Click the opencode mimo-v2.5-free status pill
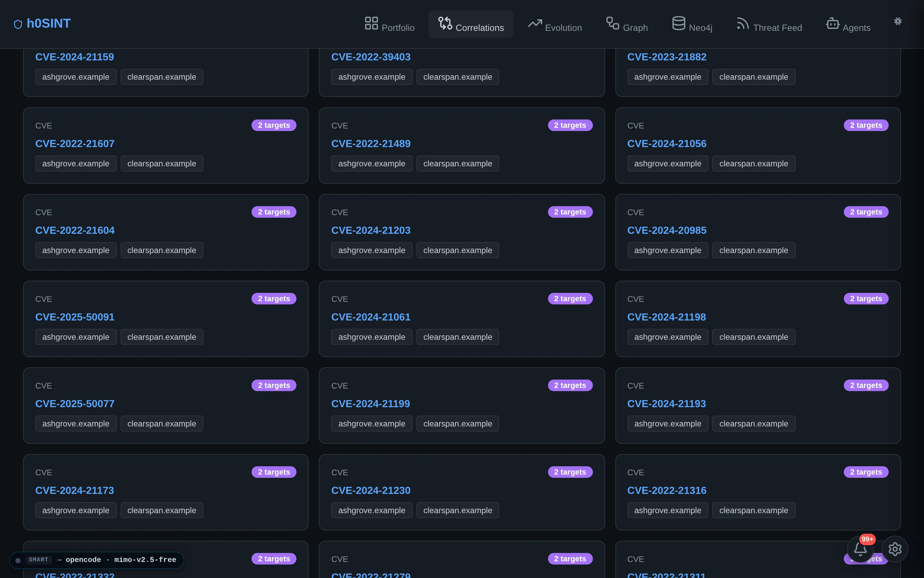Viewport: 924px width, 578px height. pos(96,560)
